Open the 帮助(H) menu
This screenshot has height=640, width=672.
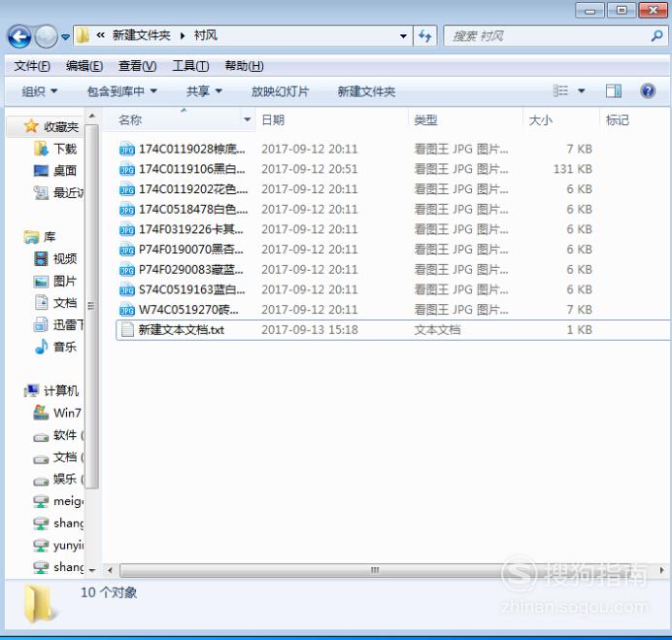(244, 66)
